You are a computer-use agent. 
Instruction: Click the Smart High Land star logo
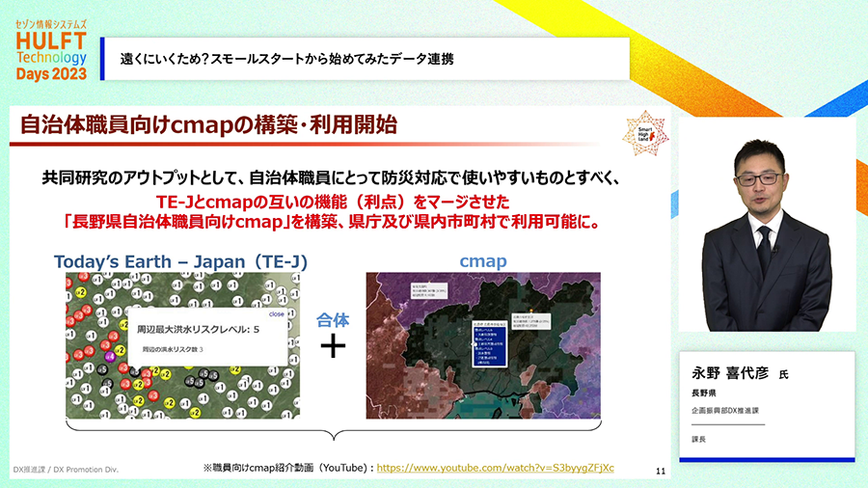pyautogui.click(x=643, y=132)
